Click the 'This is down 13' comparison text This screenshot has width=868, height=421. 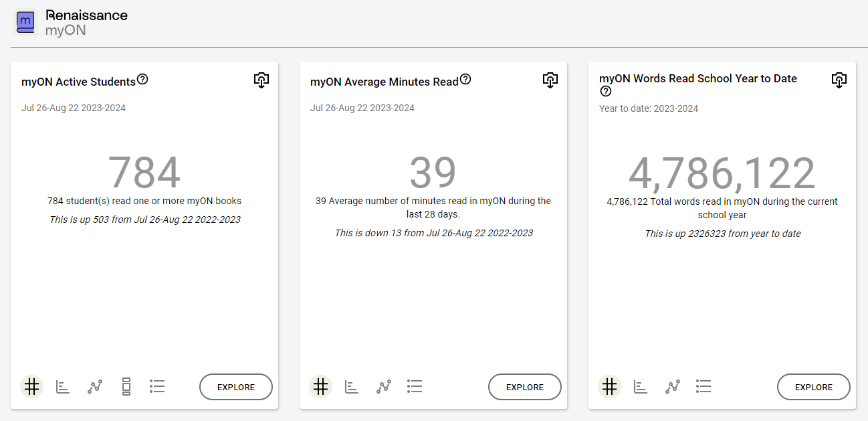point(434,233)
